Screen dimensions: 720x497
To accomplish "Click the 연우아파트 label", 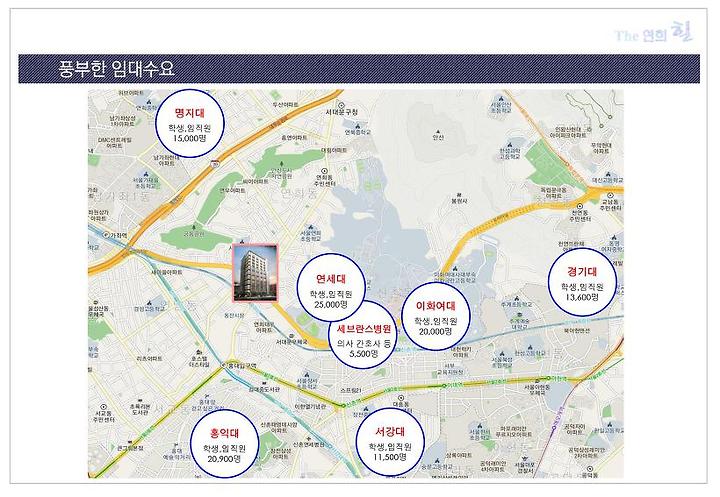I will pos(232,190).
